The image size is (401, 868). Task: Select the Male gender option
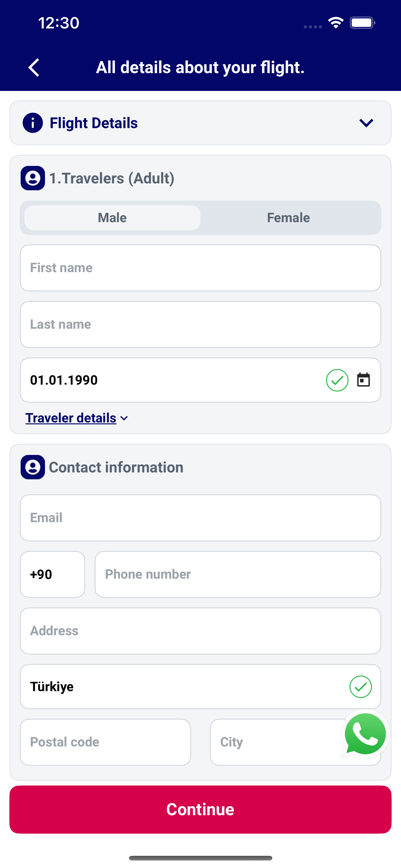112,218
